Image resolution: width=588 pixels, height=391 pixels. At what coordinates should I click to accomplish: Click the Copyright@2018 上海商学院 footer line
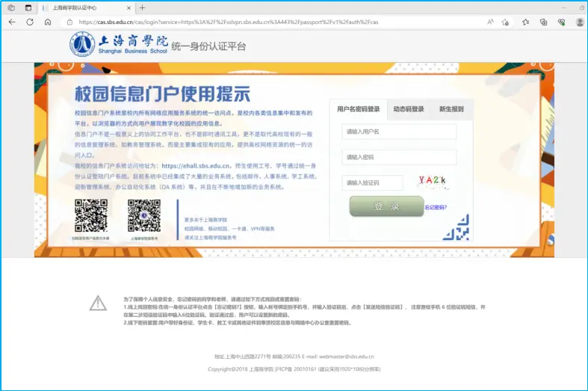[x=294, y=369]
